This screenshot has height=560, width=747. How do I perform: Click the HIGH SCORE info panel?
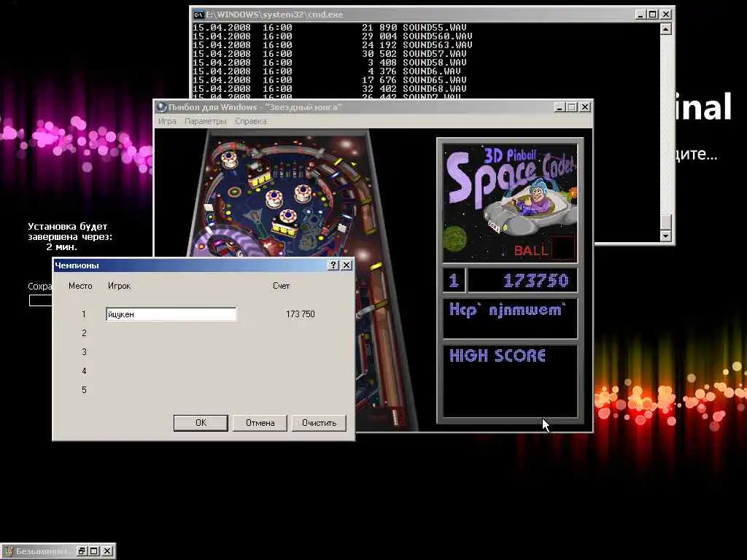click(x=510, y=381)
